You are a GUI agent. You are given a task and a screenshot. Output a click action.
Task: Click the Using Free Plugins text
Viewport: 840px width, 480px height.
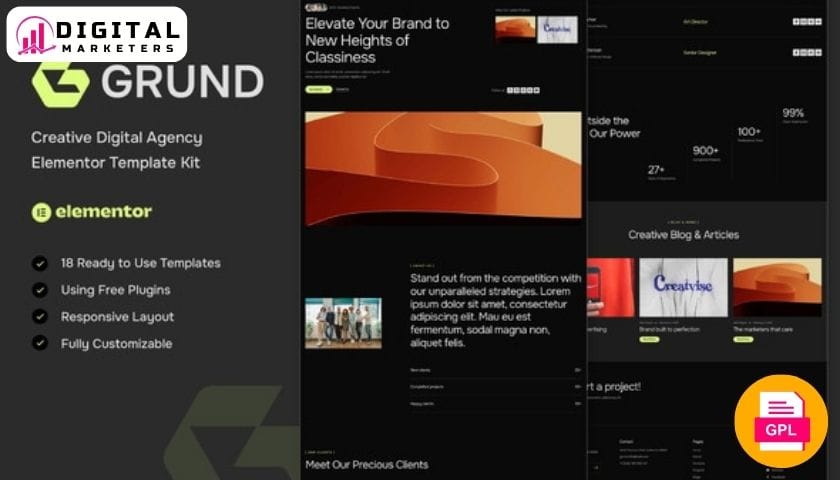pos(116,290)
